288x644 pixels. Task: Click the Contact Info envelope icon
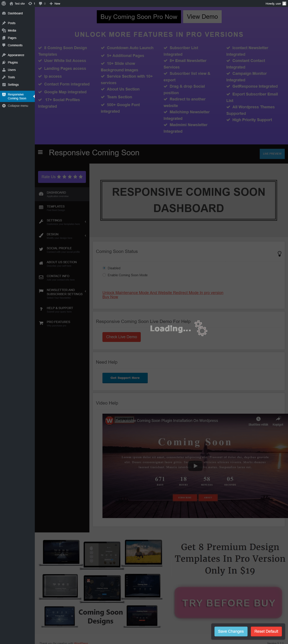click(41, 277)
